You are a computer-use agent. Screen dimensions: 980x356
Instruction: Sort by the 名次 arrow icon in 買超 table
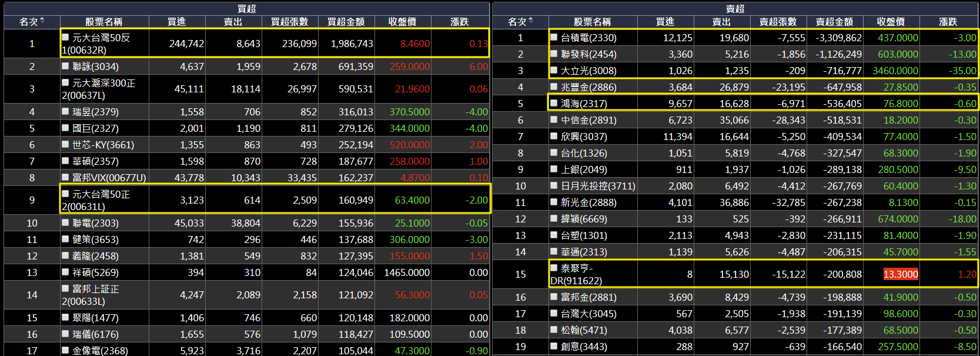pyautogui.click(x=42, y=21)
